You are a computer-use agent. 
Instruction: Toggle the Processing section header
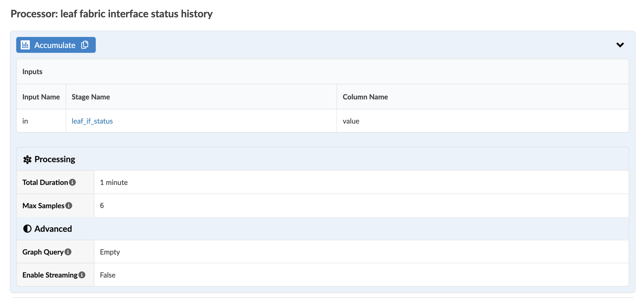55,159
